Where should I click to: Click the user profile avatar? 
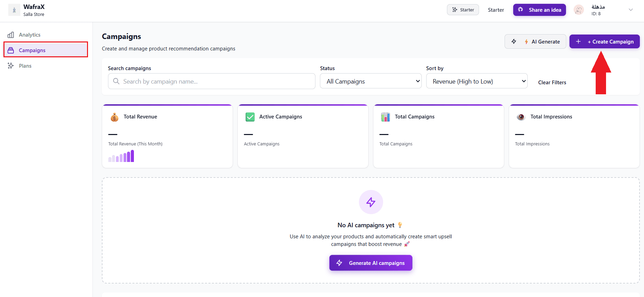(x=579, y=10)
